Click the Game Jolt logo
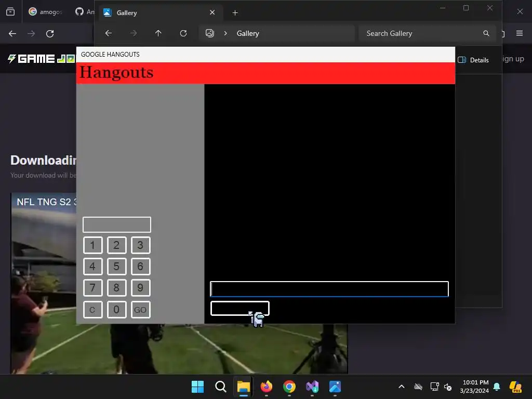The image size is (532, 399). (x=42, y=59)
